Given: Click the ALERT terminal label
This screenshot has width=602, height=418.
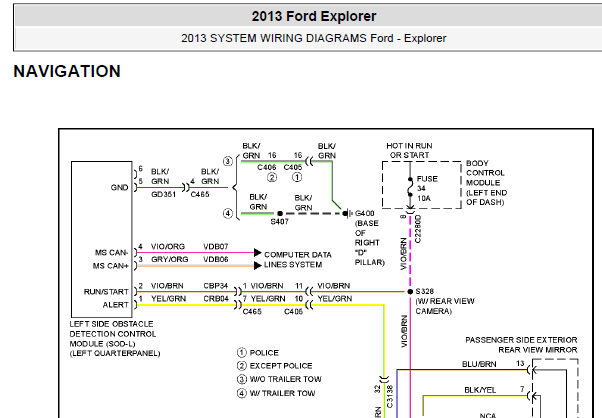Looking at the screenshot, I should pyautogui.click(x=116, y=305).
